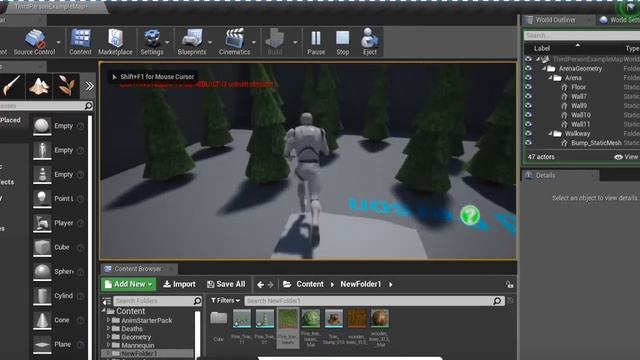This screenshot has height=360, width=640.
Task: Eject from the player controller
Action: pos(369,42)
